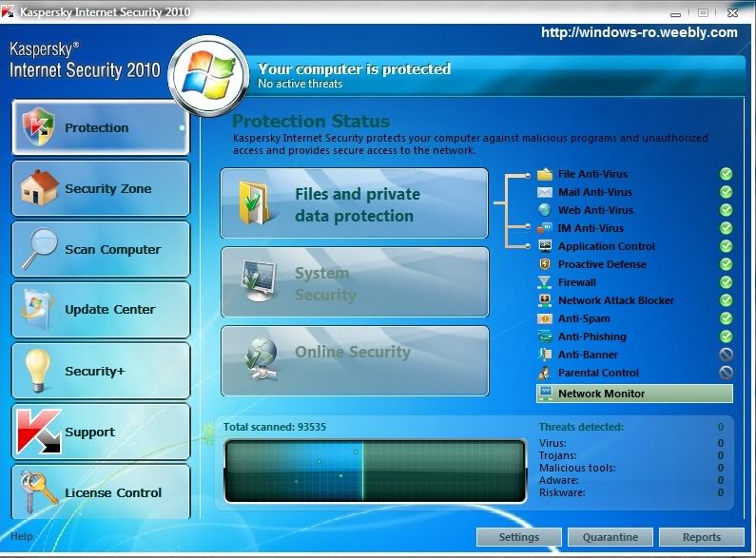756x558 pixels.
Task: Click the Riskware: count row
Action: click(x=631, y=492)
